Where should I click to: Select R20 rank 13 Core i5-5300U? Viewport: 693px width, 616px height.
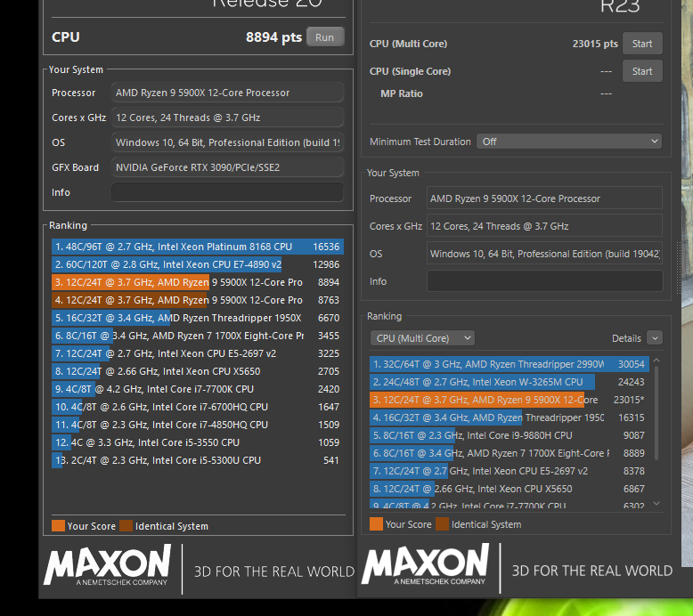point(198,460)
